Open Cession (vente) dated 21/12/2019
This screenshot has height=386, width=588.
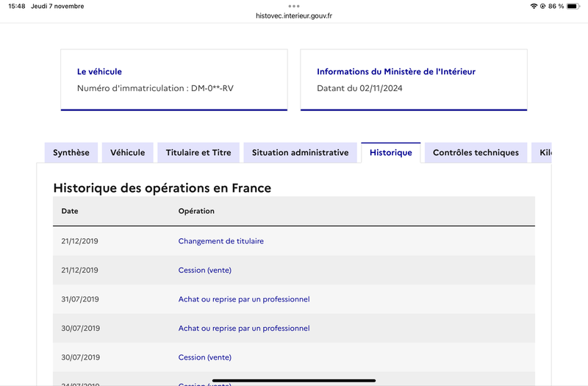205,270
